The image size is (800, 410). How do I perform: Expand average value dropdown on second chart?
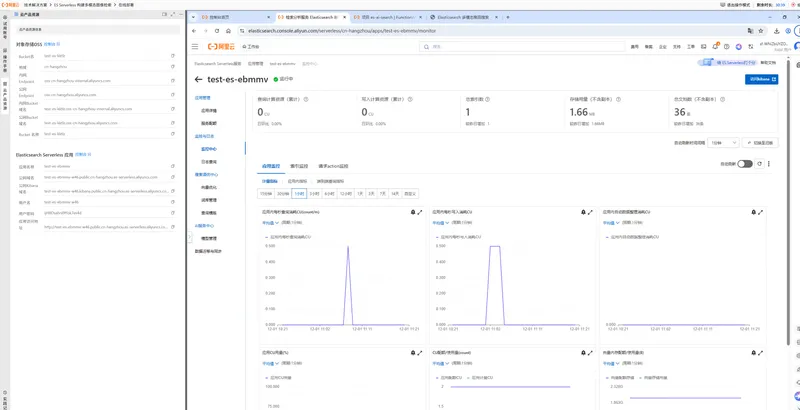click(x=441, y=223)
